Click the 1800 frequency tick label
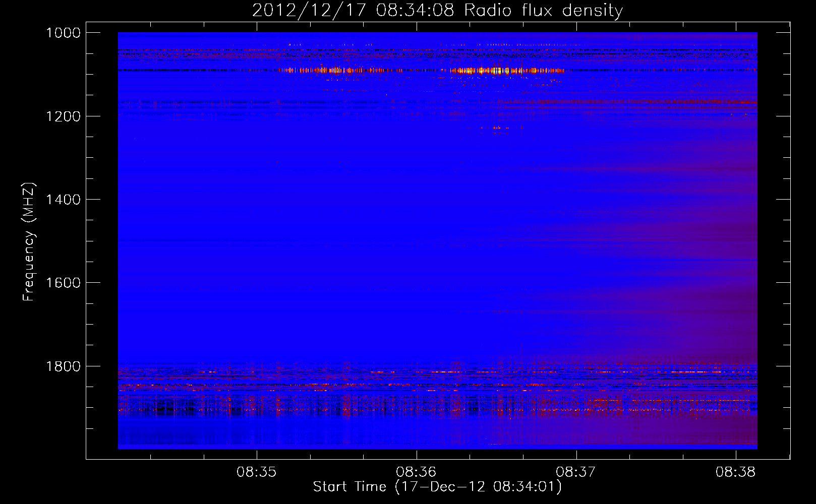 (x=63, y=366)
